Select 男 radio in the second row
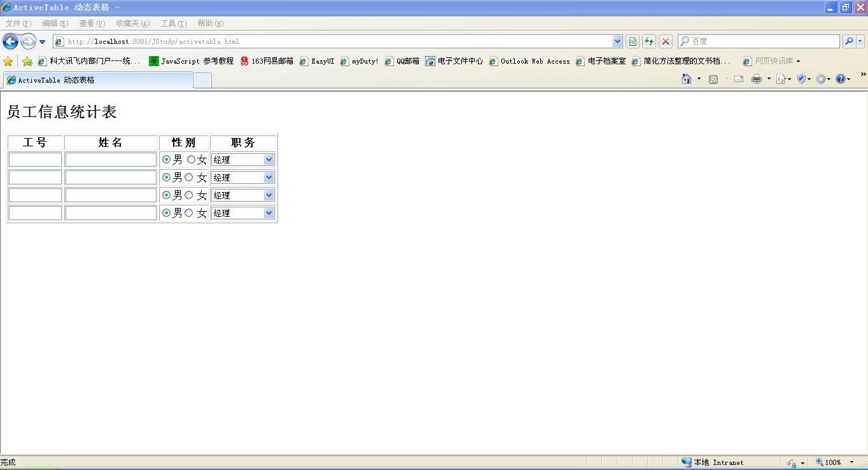The width and height of the screenshot is (868, 470). [x=167, y=177]
